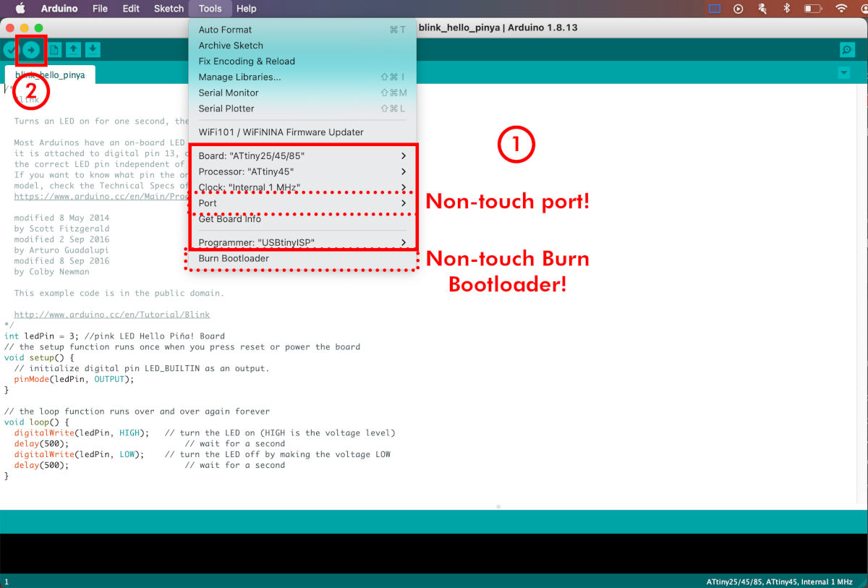The height and width of the screenshot is (588, 868).
Task: Click the battery status icon
Action: [813, 9]
